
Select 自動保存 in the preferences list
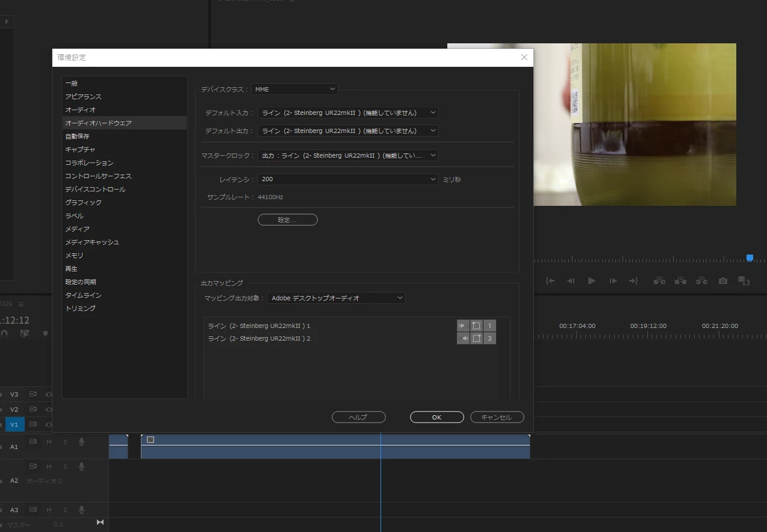pyautogui.click(x=124, y=136)
